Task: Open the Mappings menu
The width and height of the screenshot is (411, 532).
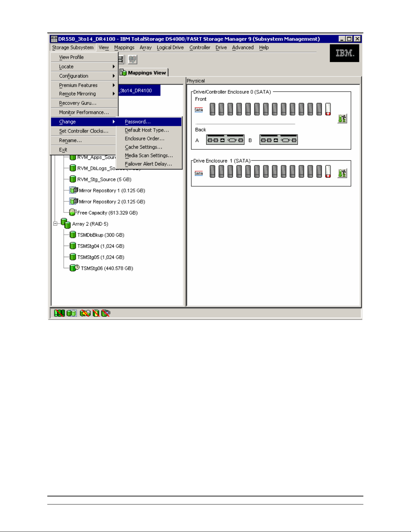Action: point(124,48)
